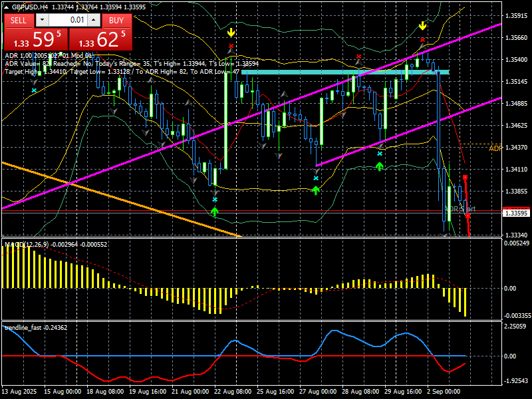The width and height of the screenshot is (532, 399).
Task: Click the cyan x marker under 27 Aug low
Action: pyautogui.click(x=316, y=178)
